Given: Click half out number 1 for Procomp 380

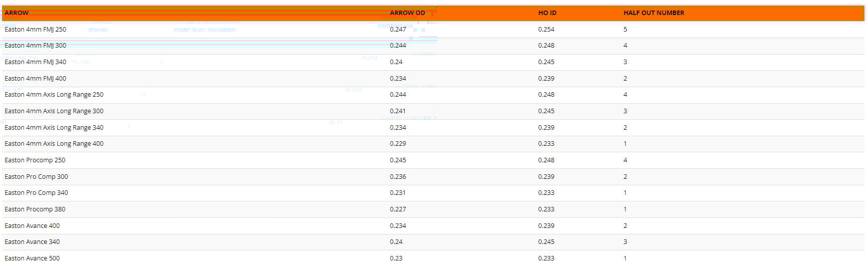Looking at the screenshot, I should point(625,209).
